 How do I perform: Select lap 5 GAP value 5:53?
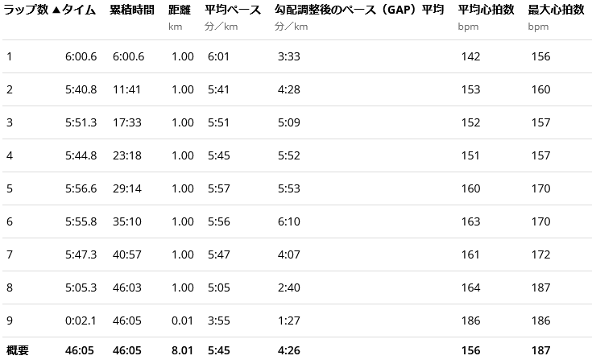click(288, 188)
